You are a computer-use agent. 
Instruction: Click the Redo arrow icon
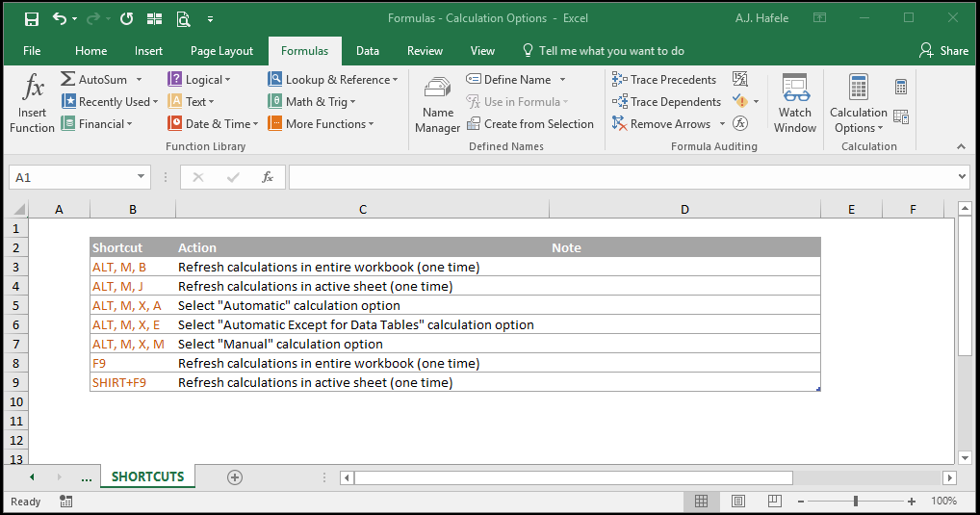pyautogui.click(x=93, y=18)
